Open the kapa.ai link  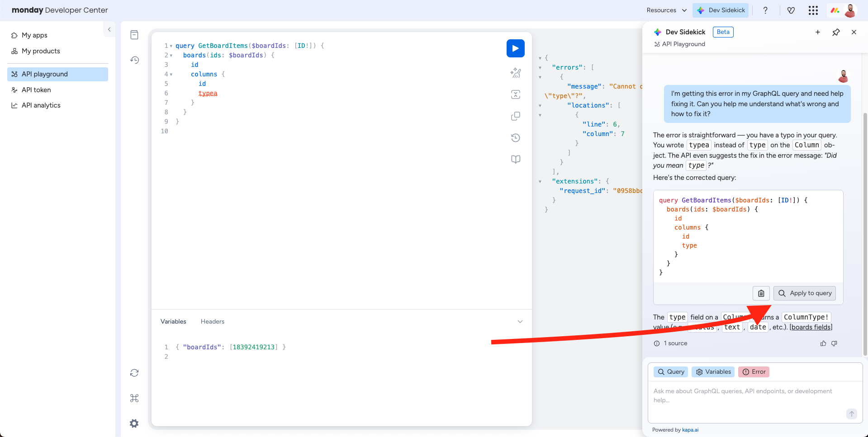click(x=690, y=430)
